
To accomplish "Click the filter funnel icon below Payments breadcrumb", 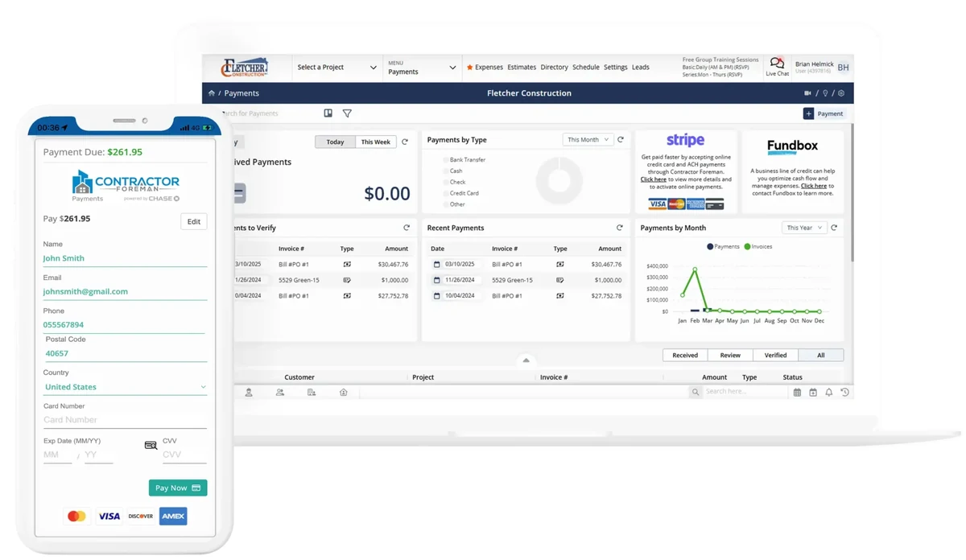I will coord(347,113).
